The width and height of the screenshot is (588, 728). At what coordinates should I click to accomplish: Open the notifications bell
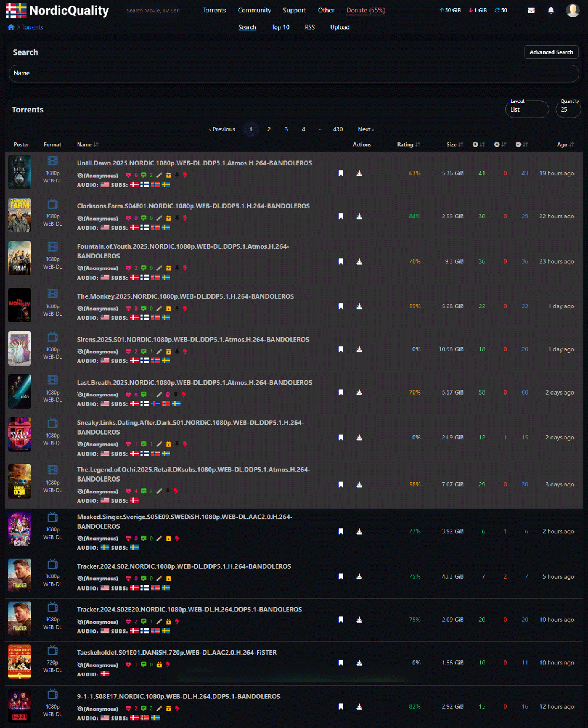551,10
